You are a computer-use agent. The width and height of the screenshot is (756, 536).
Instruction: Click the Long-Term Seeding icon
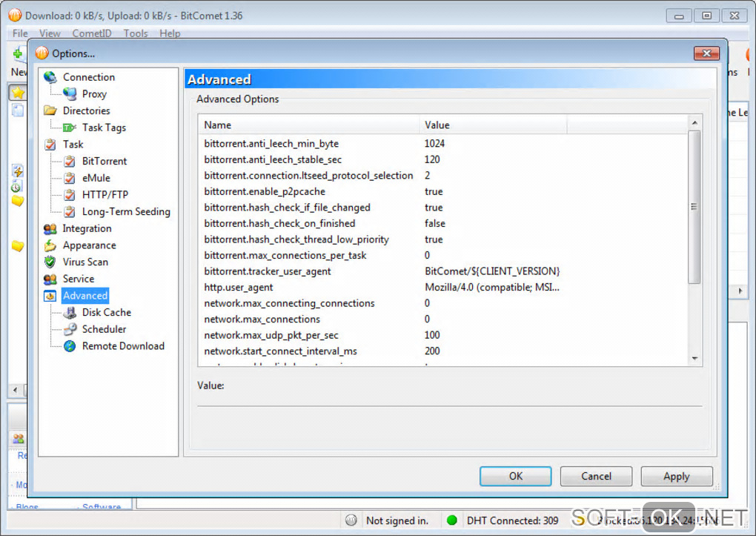(70, 211)
